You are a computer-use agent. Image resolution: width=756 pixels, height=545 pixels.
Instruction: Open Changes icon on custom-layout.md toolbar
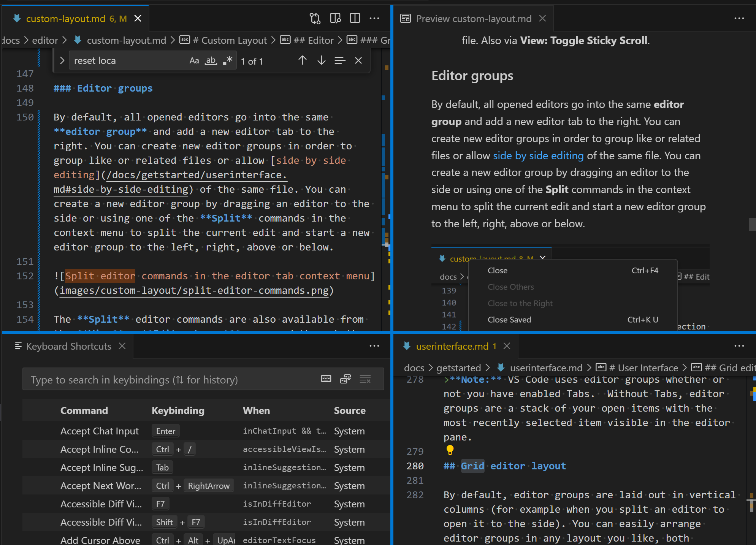pos(315,18)
